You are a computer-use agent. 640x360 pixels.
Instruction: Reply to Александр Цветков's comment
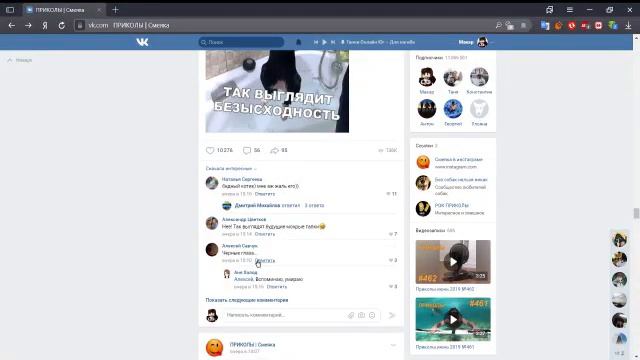pyautogui.click(x=264, y=234)
